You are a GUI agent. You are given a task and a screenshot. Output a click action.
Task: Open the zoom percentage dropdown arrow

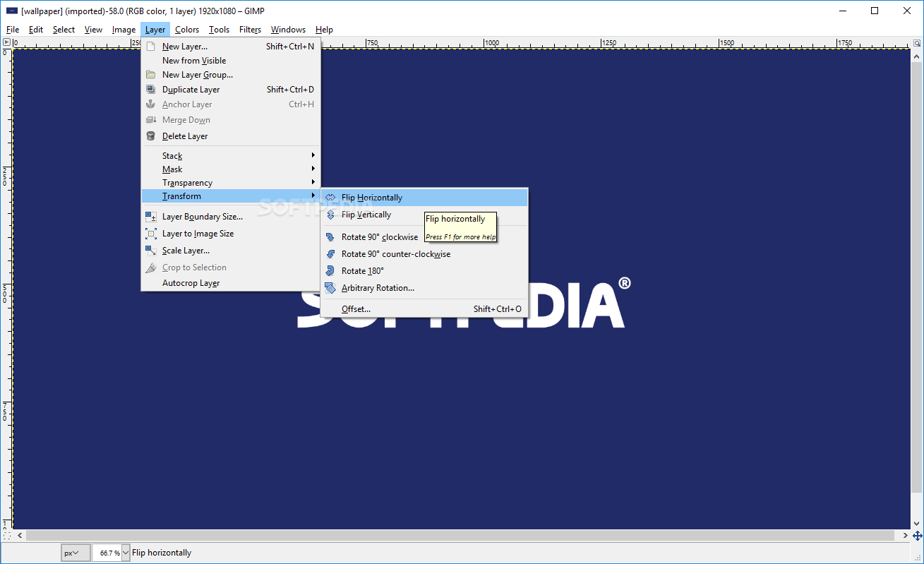pyautogui.click(x=126, y=553)
